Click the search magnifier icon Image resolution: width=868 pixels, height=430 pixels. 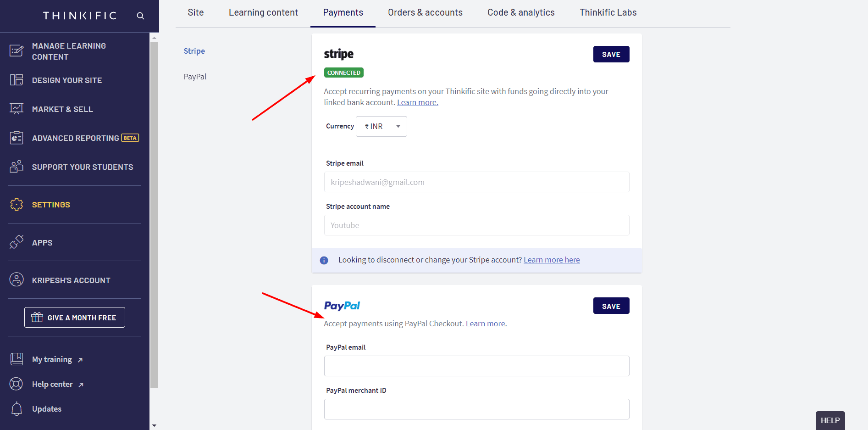point(140,16)
